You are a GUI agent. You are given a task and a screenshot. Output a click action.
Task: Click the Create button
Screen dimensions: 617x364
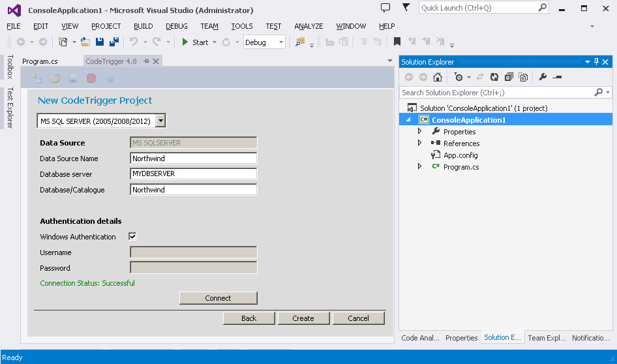[x=303, y=318]
